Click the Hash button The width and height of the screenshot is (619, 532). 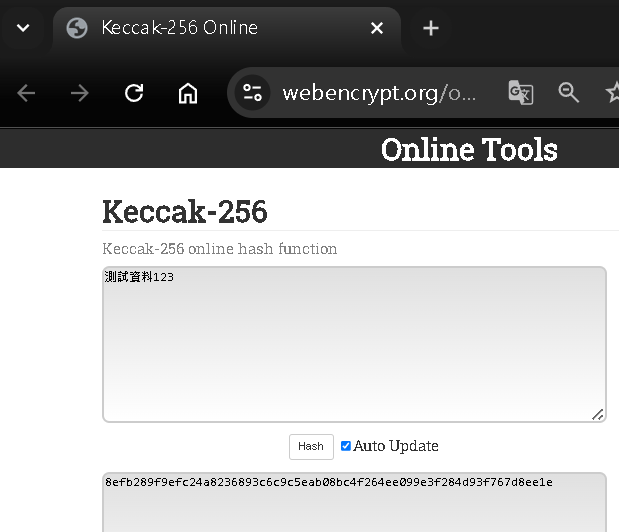point(311,447)
